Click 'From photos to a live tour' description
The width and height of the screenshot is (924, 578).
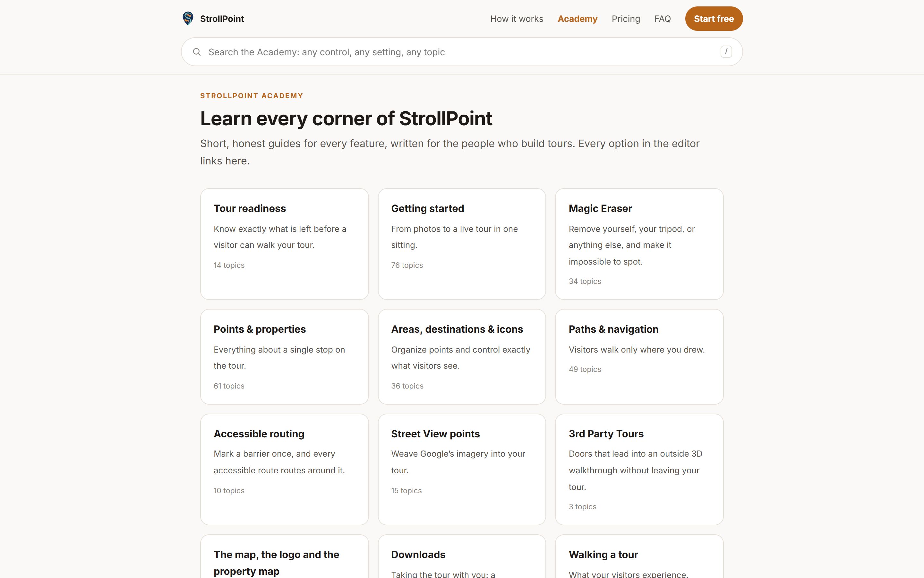coord(454,237)
